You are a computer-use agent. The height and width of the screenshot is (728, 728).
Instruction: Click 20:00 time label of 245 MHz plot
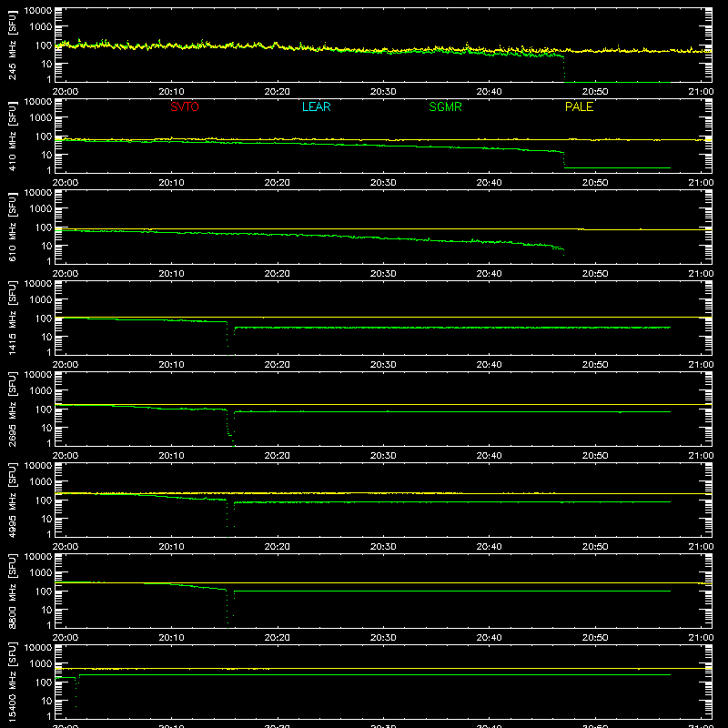(x=65, y=92)
